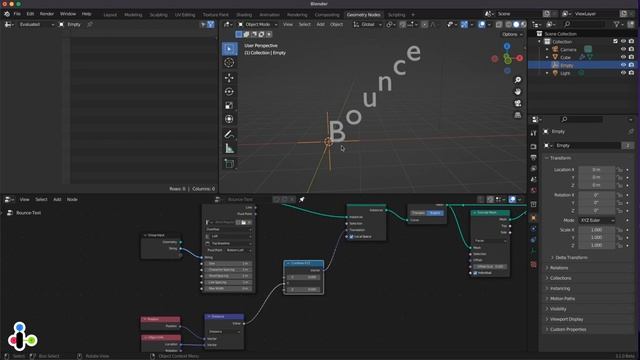Open the Tool properties tab icon
Image resolution: width=640 pixels, height=360 pixels.
[533, 133]
